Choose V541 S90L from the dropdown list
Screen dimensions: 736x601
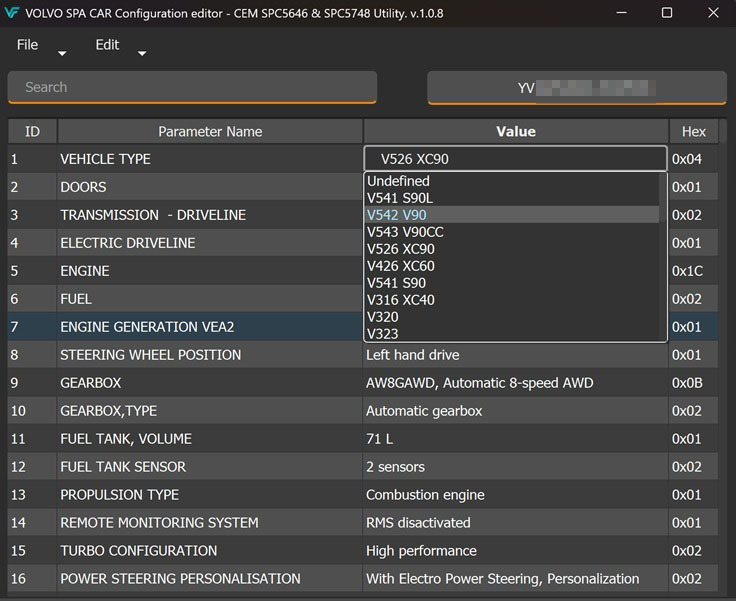pyautogui.click(x=512, y=198)
